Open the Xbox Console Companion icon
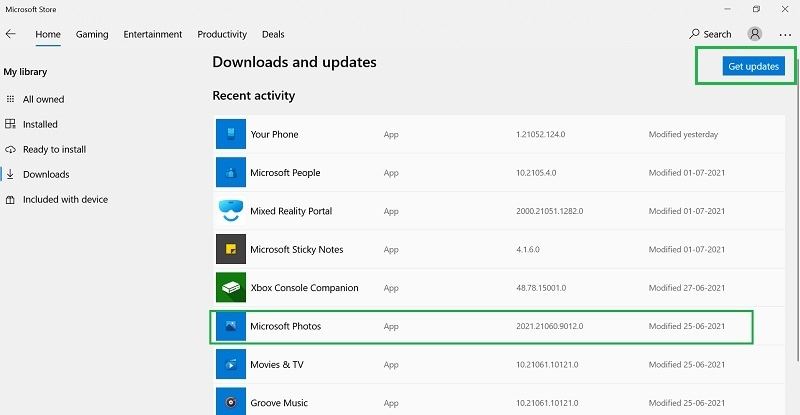This screenshot has height=415, width=800. tap(231, 288)
